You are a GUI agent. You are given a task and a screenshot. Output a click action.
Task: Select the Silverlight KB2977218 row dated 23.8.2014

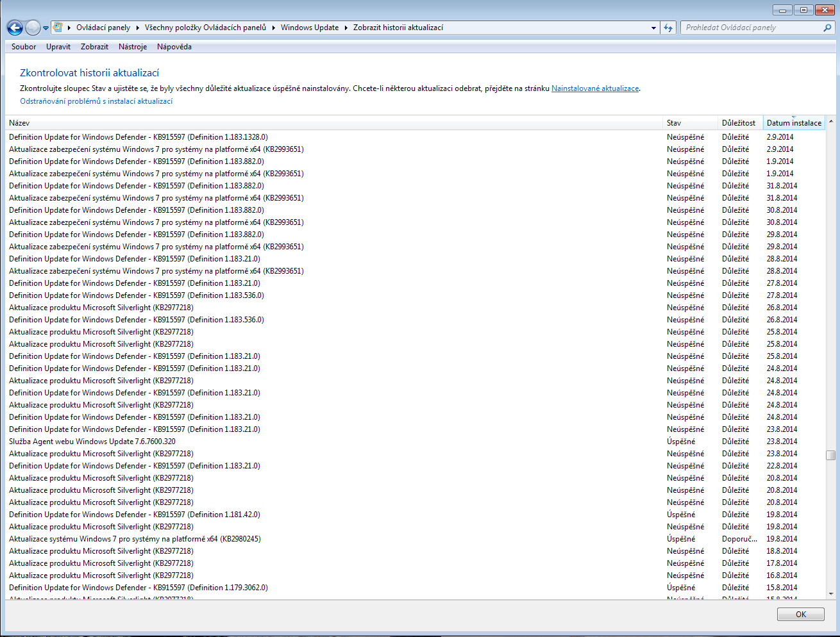(416, 454)
